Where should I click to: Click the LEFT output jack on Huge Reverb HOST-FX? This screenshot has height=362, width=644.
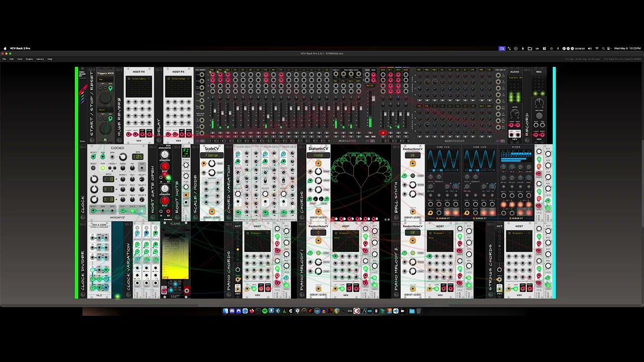click(142, 134)
